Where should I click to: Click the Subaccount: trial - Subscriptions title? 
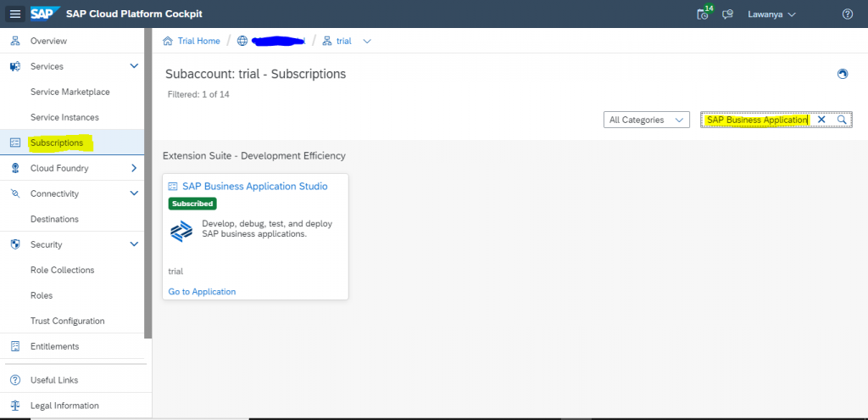[256, 75]
